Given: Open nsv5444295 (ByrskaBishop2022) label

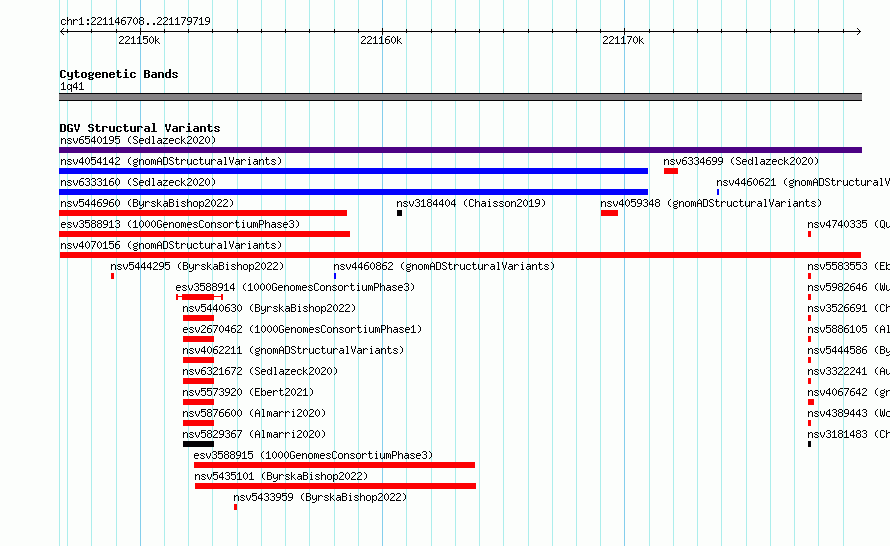Looking at the screenshot, I should pyautogui.click(x=197, y=266).
